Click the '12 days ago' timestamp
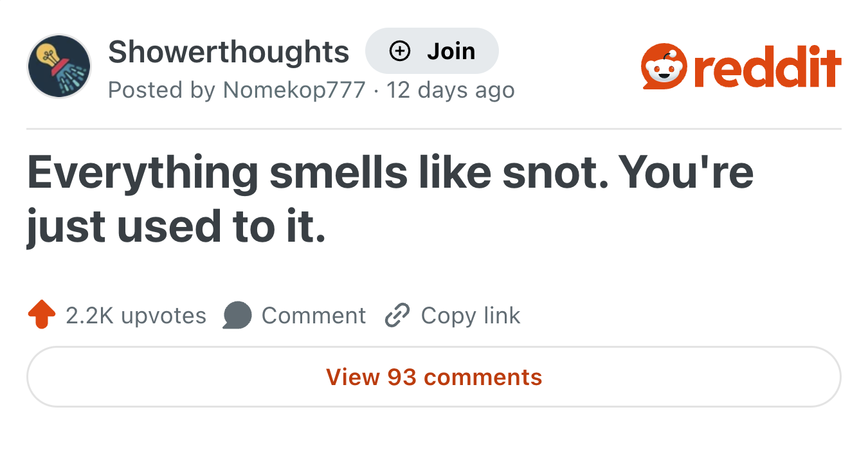The width and height of the screenshot is (868, 450). tap(451, 90)
